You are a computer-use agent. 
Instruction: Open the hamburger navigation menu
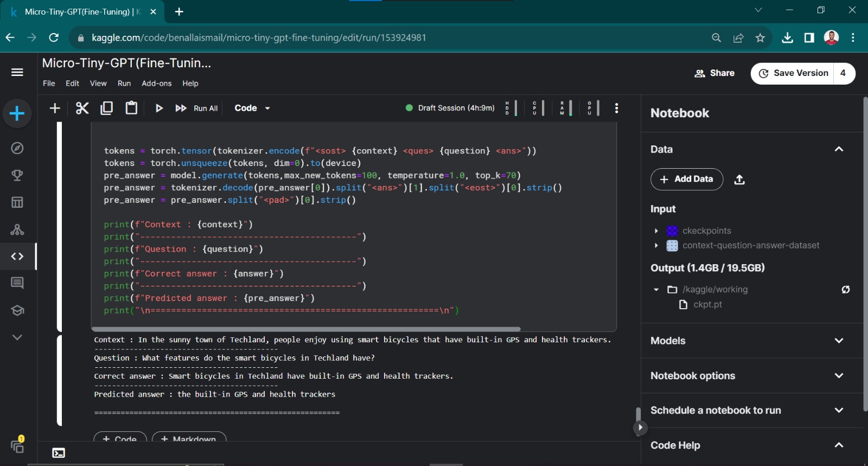click(x=17, y=72)
